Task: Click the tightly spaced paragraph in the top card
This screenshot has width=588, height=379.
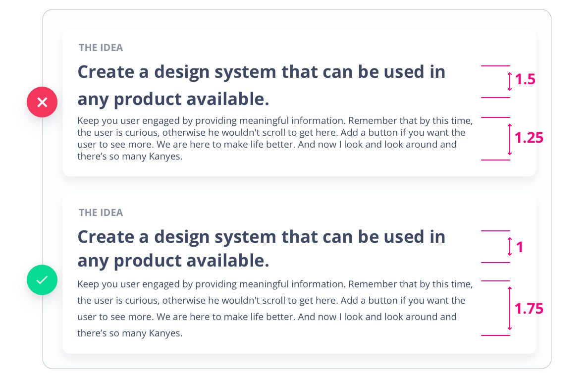Action: [275, 139]
